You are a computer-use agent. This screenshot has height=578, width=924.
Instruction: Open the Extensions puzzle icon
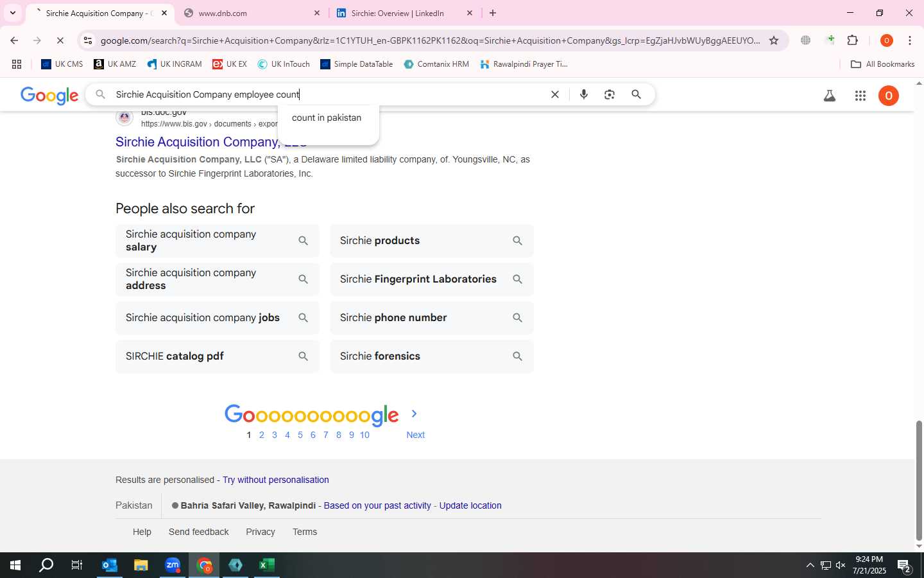pyautogui.click(x=853, y=40)
